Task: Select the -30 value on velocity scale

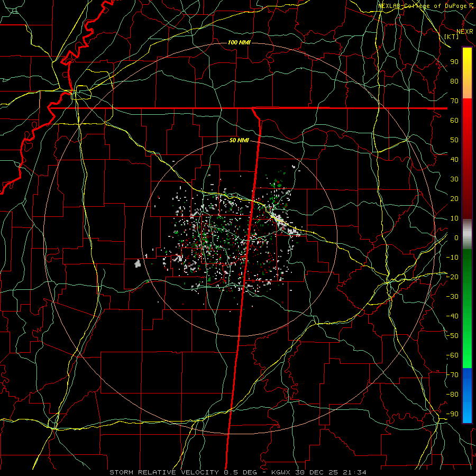Action: pos(452,297)
